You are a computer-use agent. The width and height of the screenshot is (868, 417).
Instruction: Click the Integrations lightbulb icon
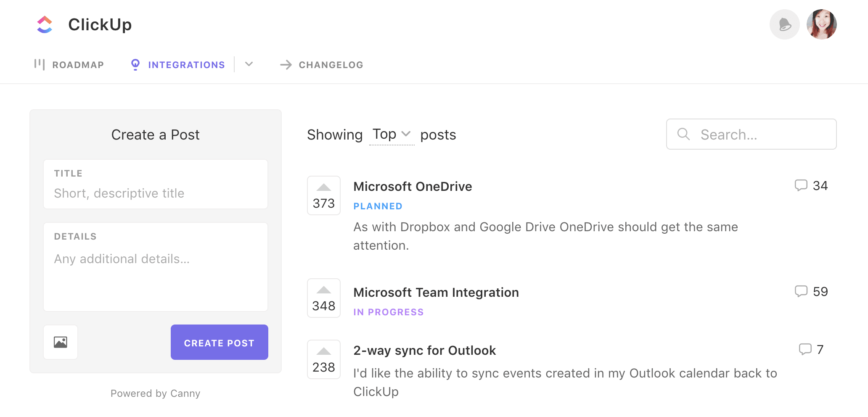click(135, 64)
